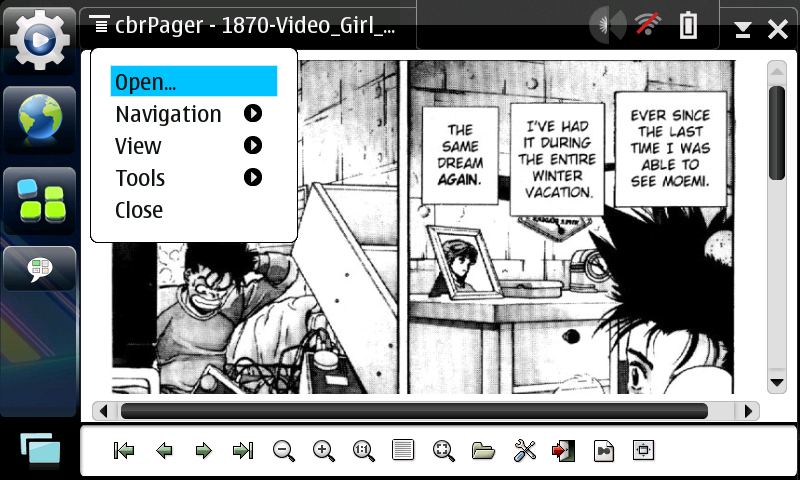Click the horizontal scrollbar left arrow
This screenshot has height=480, width=800.
coord(104,411)
